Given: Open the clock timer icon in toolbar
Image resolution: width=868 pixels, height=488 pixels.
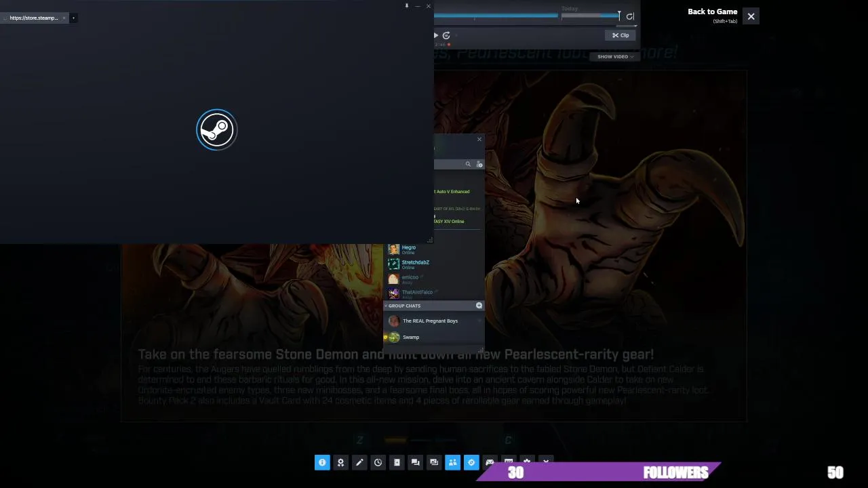Looking at the screenshot, I should click(x=378, y=462).
